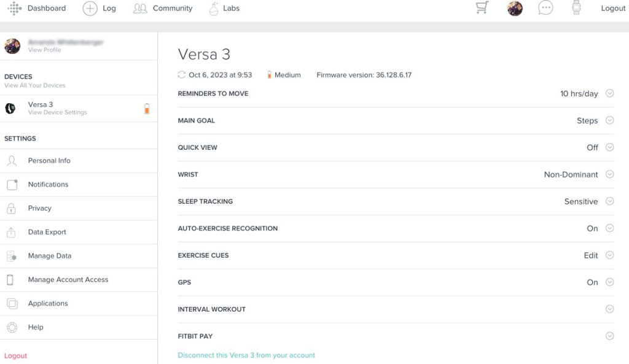Expand the Fitbit Pay section

point(609,336)
